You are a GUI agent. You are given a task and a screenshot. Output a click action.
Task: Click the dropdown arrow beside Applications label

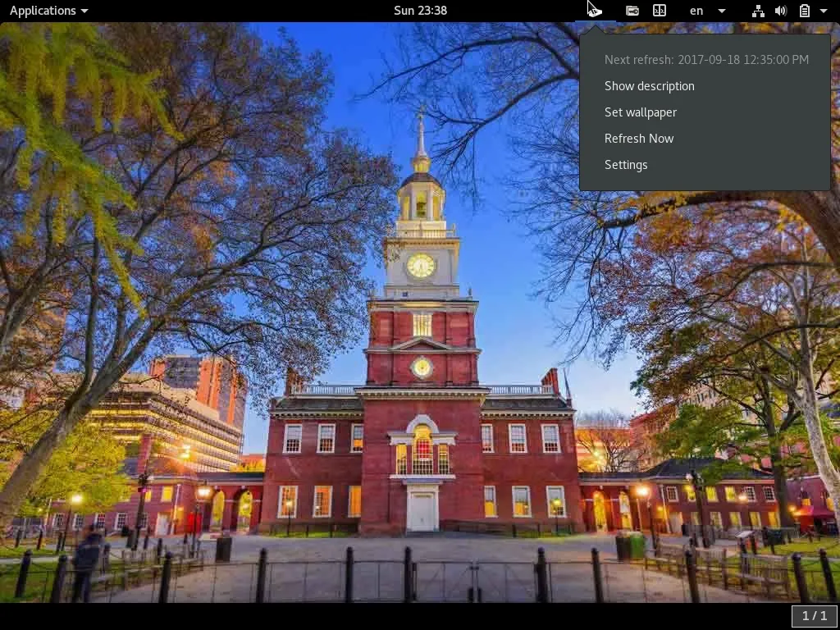tap(84, 11)
